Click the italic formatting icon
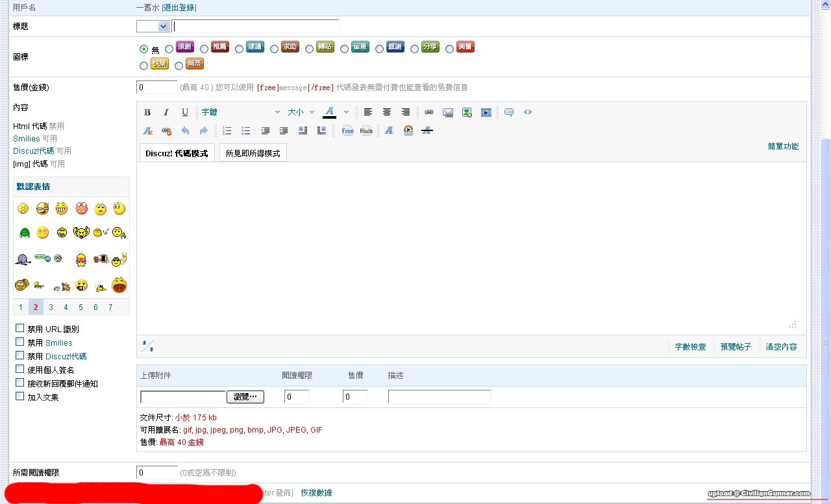831x504 pixels. click(166, 112)
